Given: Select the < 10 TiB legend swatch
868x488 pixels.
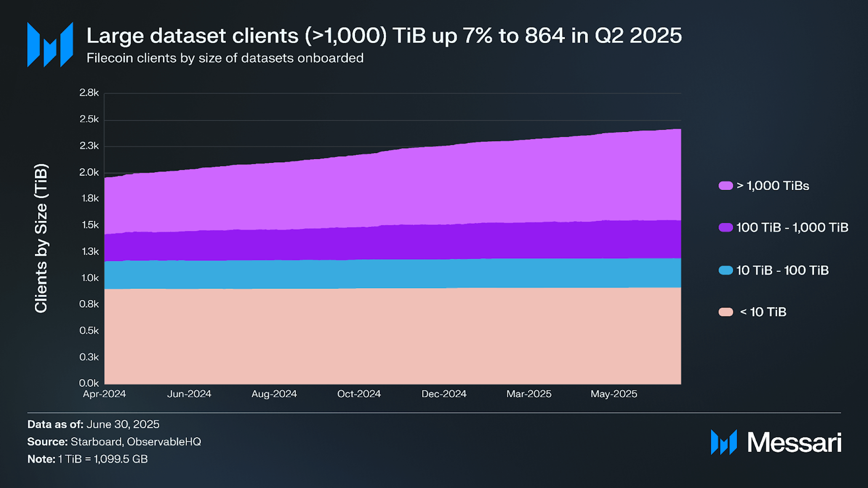Looking at the screenshot, I should 725,312.
